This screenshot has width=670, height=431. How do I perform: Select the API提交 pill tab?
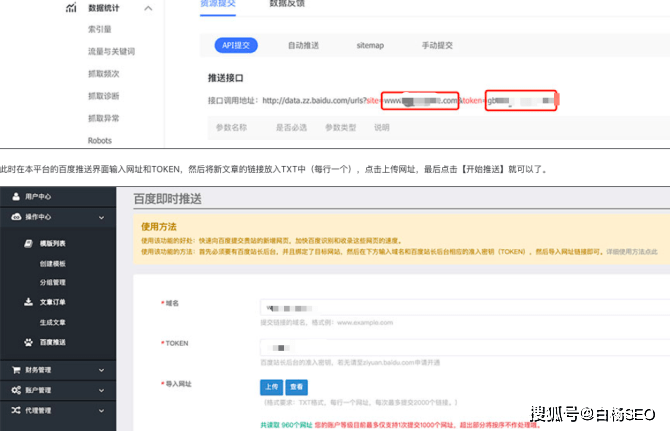click(x=236, y=45)
